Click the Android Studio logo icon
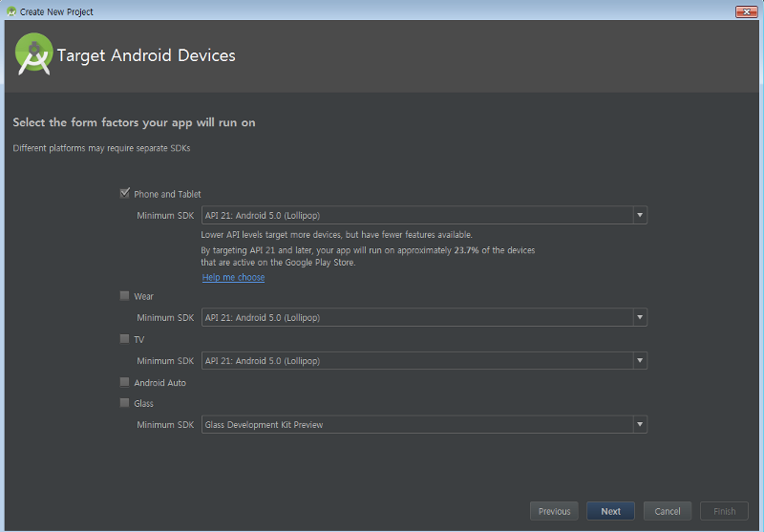This screenshot has height=532, width=764. click(x=34, y=55)
